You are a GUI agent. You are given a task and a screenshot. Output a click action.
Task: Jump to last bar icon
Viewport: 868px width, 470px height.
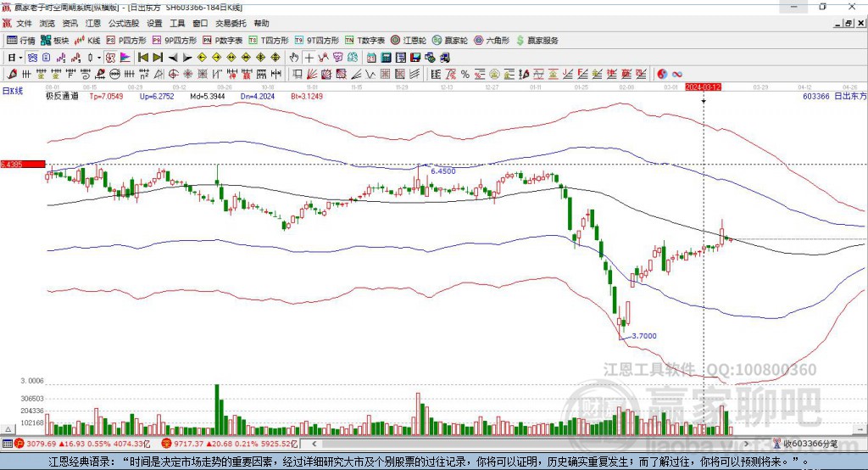(158, 58)
